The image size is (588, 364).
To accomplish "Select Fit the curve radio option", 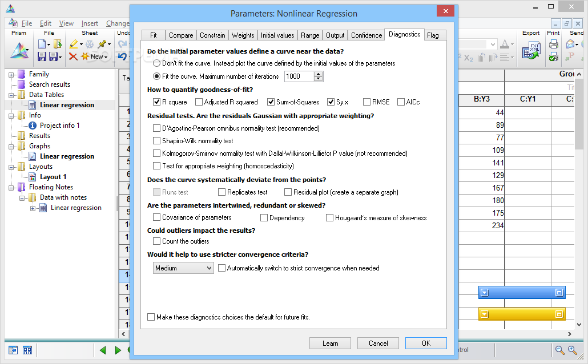I will (x=157, y=76).
